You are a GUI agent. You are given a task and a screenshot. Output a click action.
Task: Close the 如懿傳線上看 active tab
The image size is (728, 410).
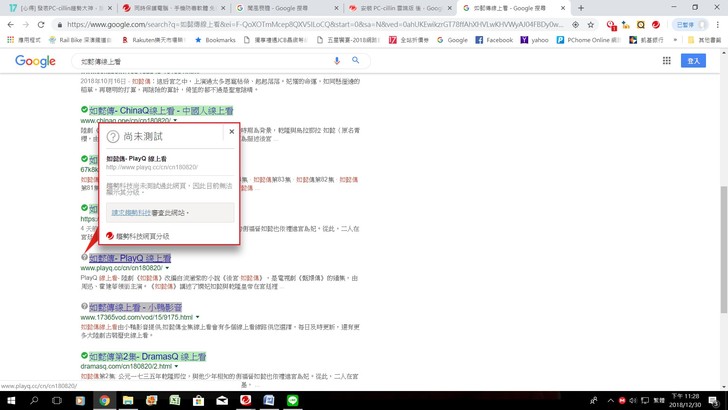[563, 8]
